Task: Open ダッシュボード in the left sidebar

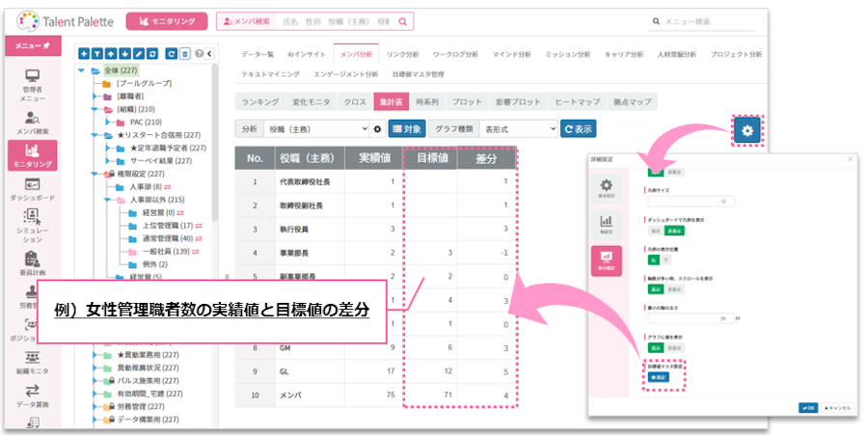Action: pyautogui.click(x=33, y=189)
